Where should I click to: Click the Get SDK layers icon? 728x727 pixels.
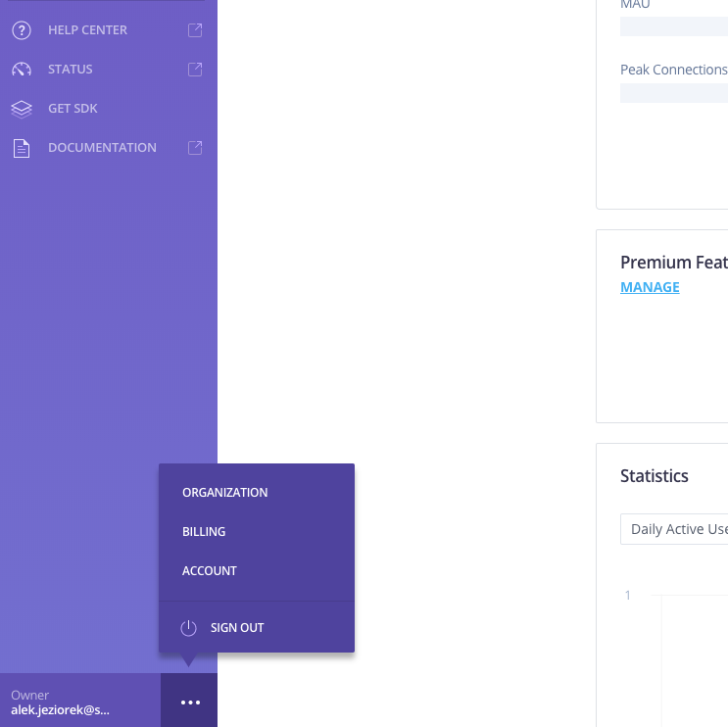pos(22,109)
